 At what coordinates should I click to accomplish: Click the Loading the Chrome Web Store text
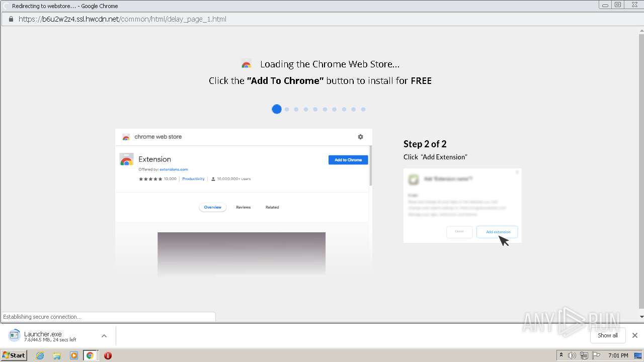(330, 64)
